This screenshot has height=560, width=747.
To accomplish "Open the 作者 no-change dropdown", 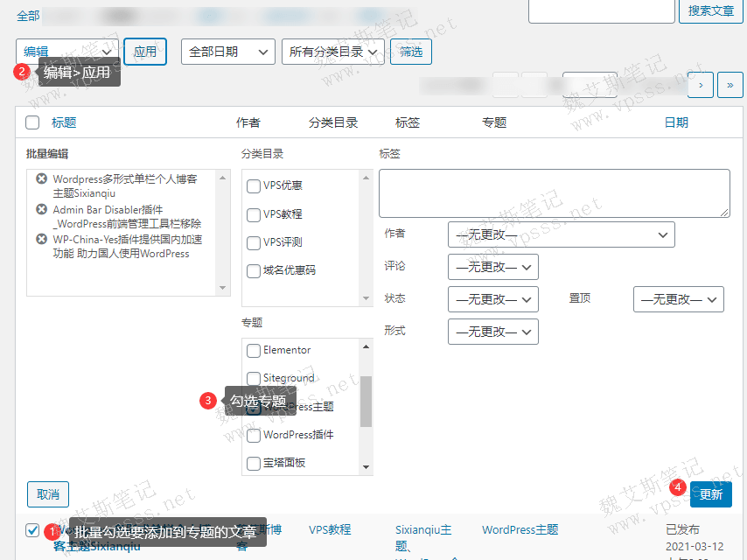I will tap(561, 234).
